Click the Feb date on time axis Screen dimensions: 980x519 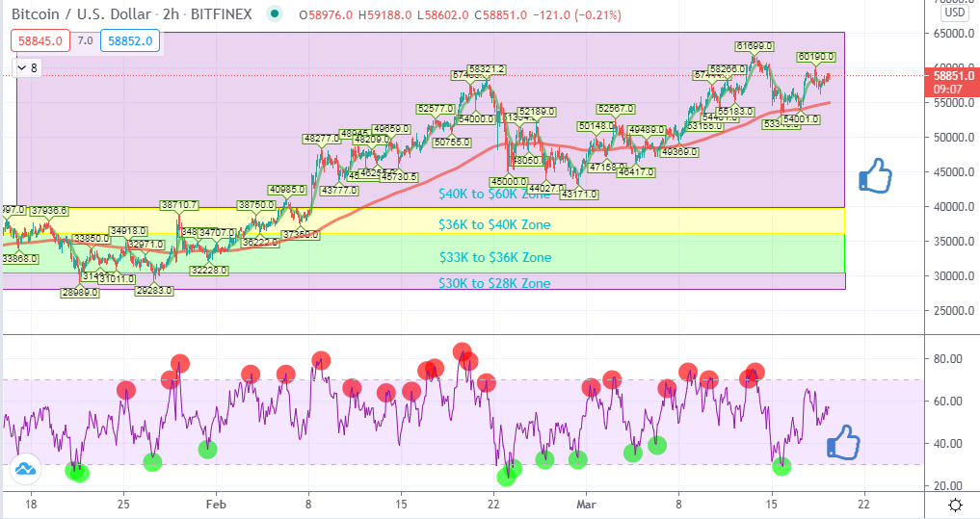pyautogui.click(x=216, y=504)
